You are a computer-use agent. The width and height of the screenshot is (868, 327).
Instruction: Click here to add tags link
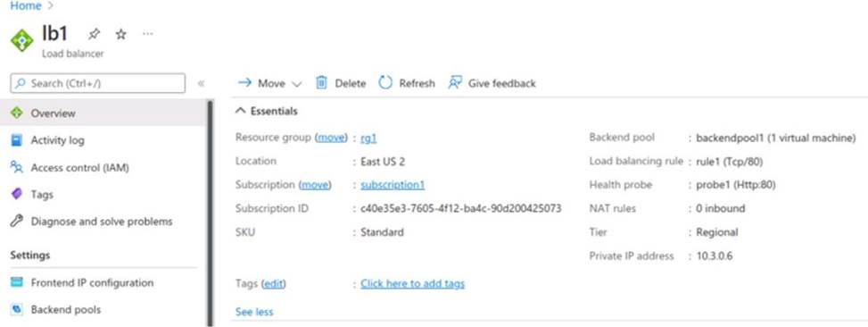point(412,284)
